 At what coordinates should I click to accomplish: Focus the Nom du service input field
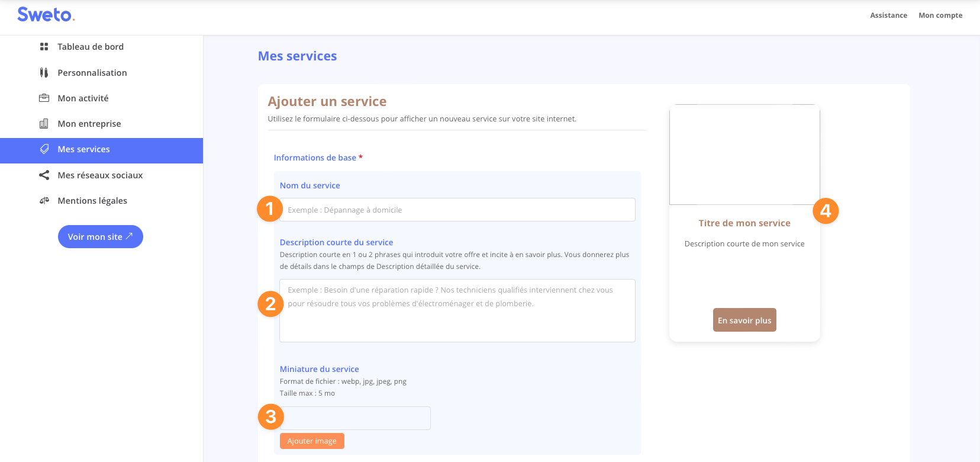click(x=457, y=210)
